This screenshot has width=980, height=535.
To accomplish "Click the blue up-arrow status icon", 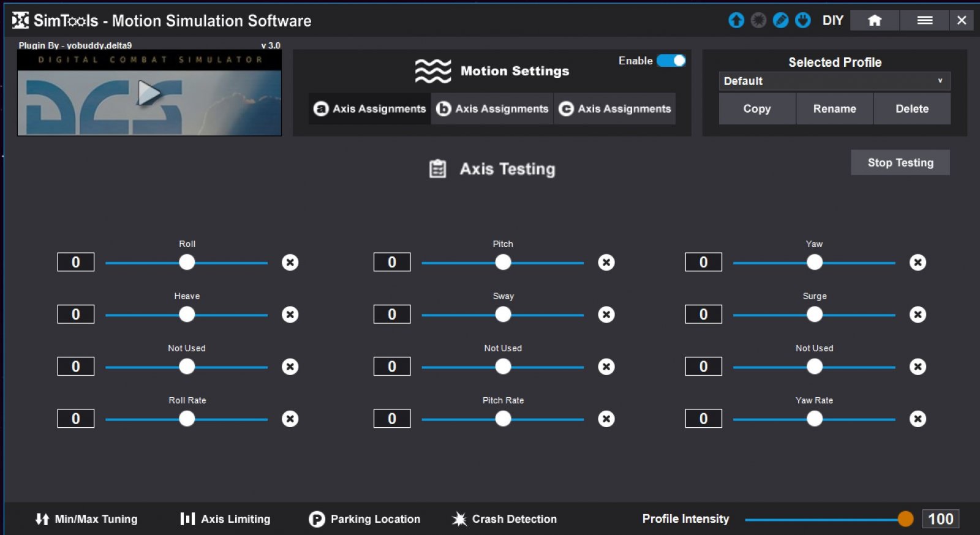I will pyautogui.click(x=736, y=20).
